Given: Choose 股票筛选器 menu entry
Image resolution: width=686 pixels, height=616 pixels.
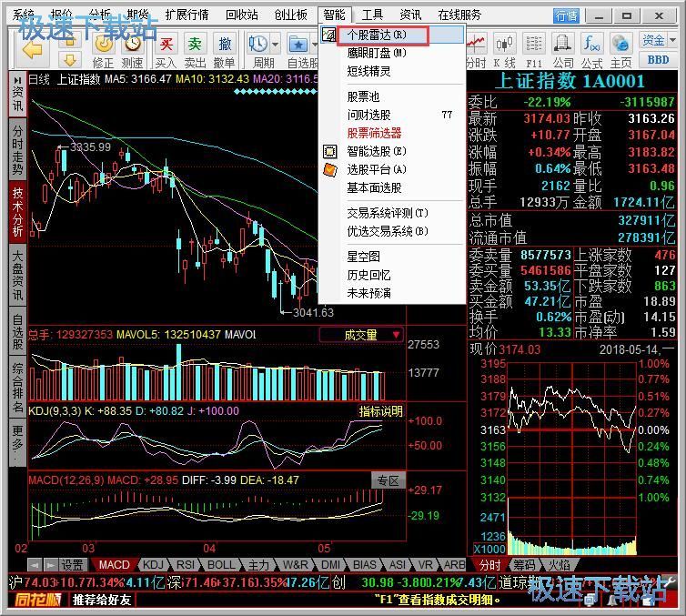Looking at the screenshot, I should [x=374, y=133].
